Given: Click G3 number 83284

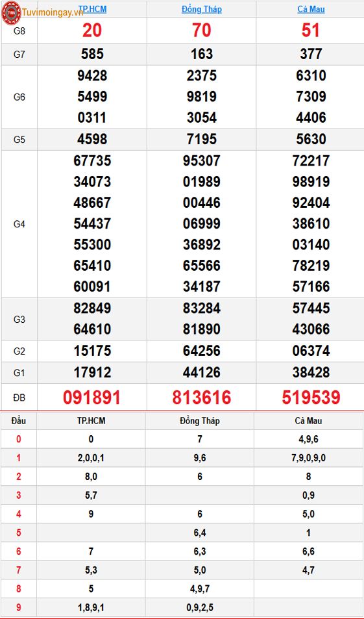Looking at the screenshot, I should point(202,308).
